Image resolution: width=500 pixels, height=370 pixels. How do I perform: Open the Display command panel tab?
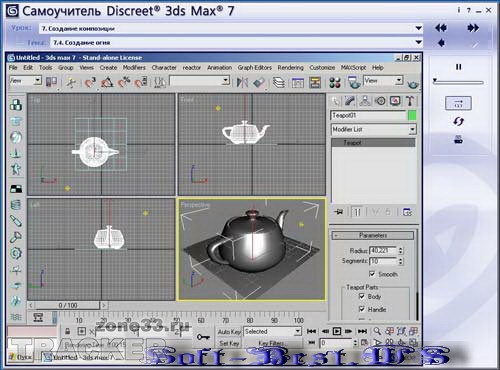tap(395, 101)
